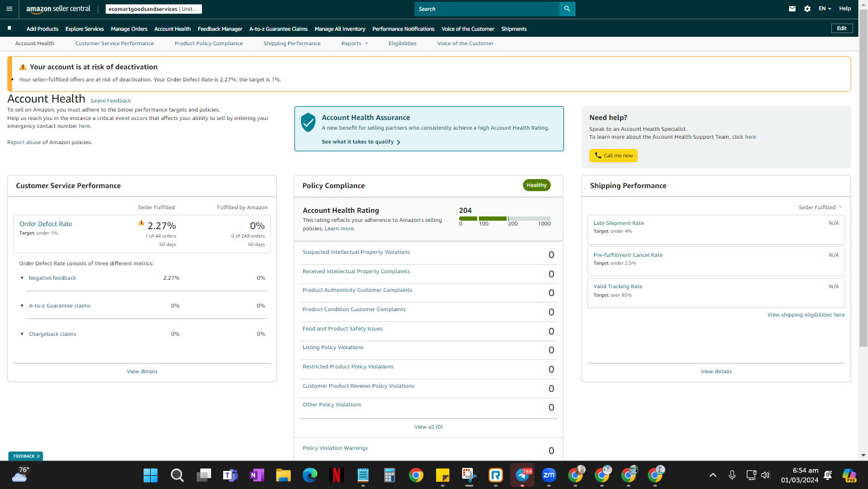The width and height of the screenshot is (868, 489).
Task: Click the bookmark flag icon
Action: coord(9,28)
